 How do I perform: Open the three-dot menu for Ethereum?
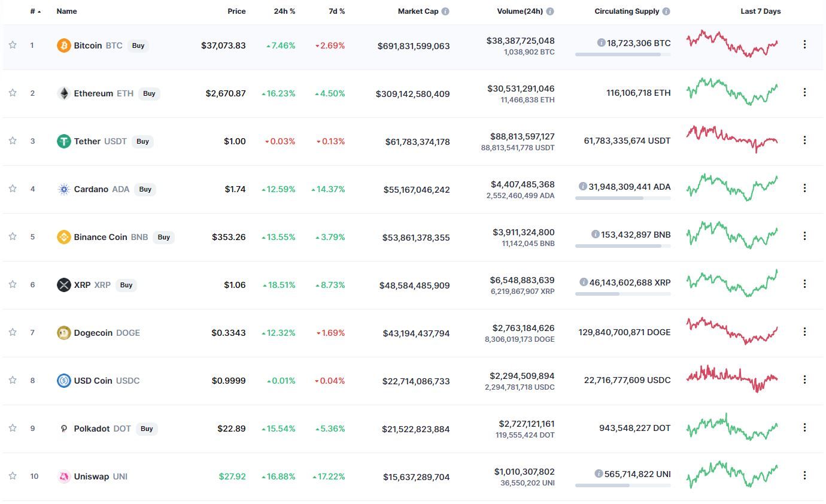[x=804, y=92]
